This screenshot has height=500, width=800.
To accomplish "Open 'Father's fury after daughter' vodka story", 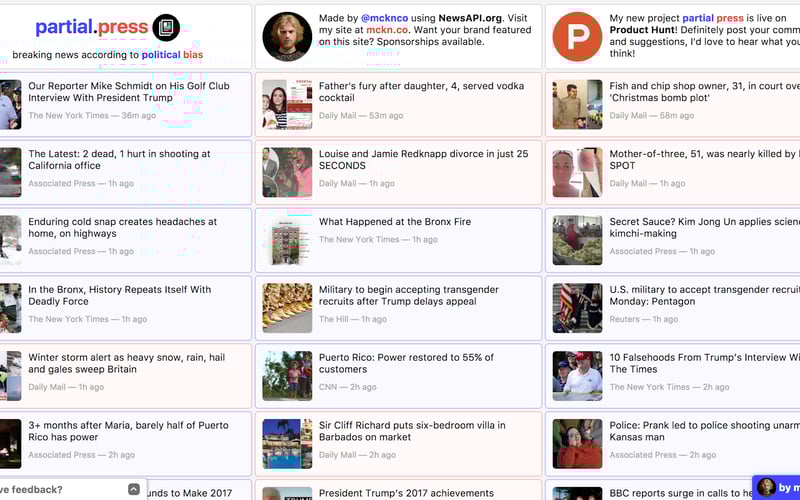I will point(421,92).
